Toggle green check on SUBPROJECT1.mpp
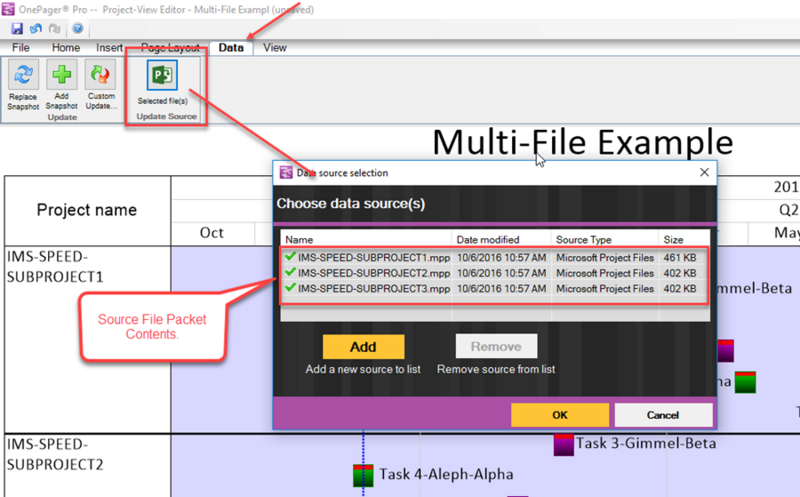The image size is (800, 497). (x=290, y=257)
